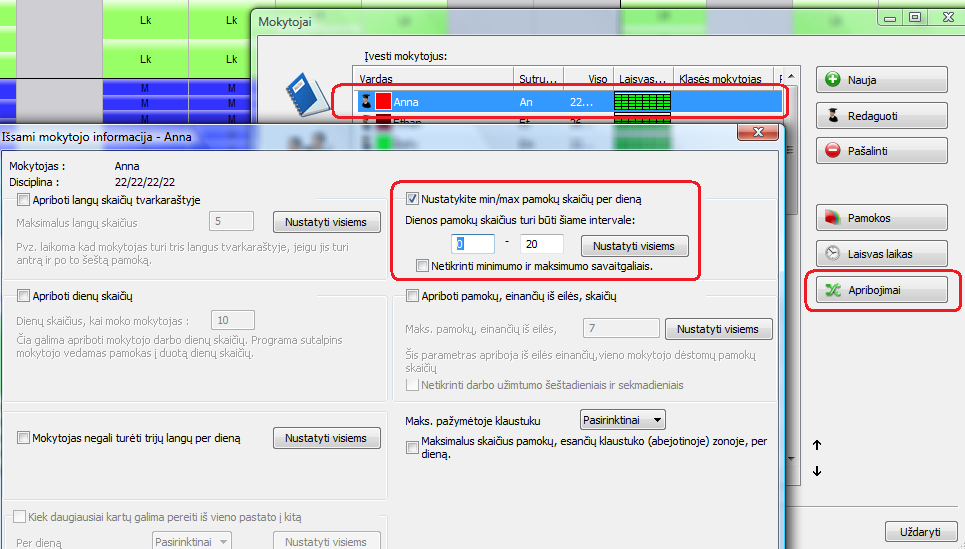Viewport: 965px width, 549px height.
Task: Click the clock icon on Laisvas laikas
Action: point(833,253)
